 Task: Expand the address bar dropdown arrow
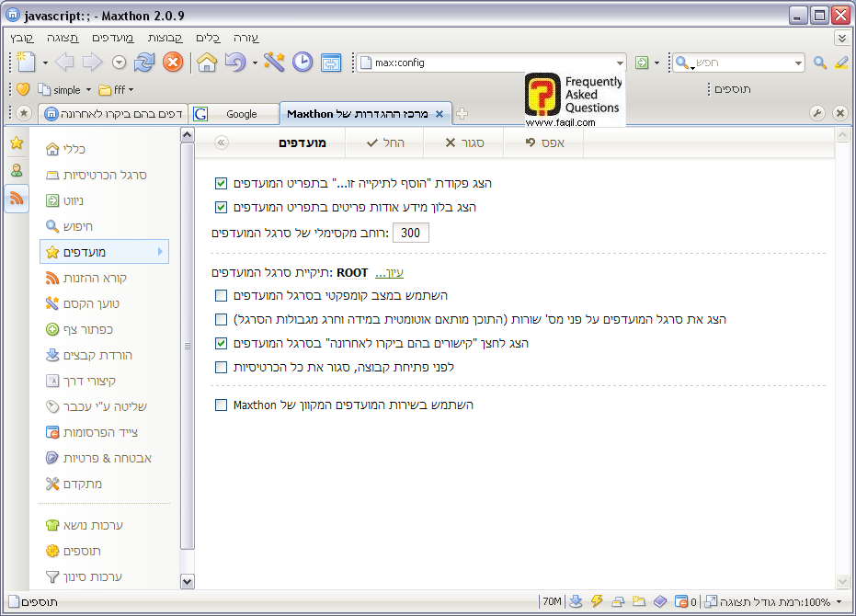[620, 63]
